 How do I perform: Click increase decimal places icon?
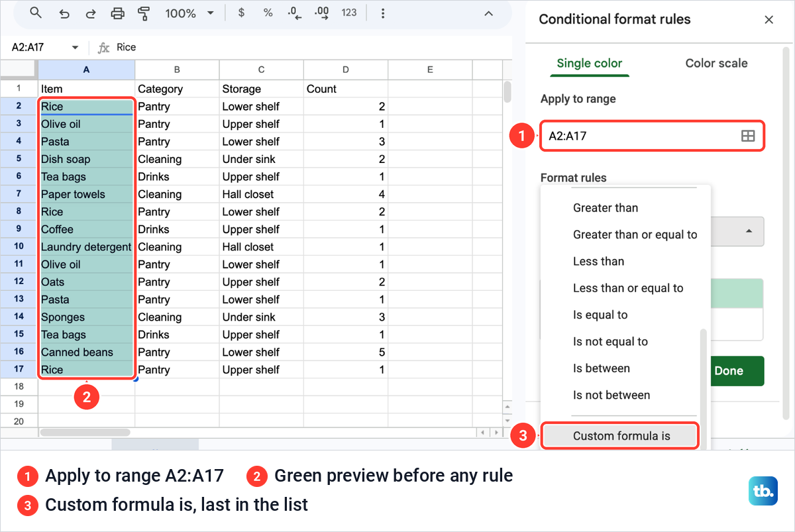321,13
